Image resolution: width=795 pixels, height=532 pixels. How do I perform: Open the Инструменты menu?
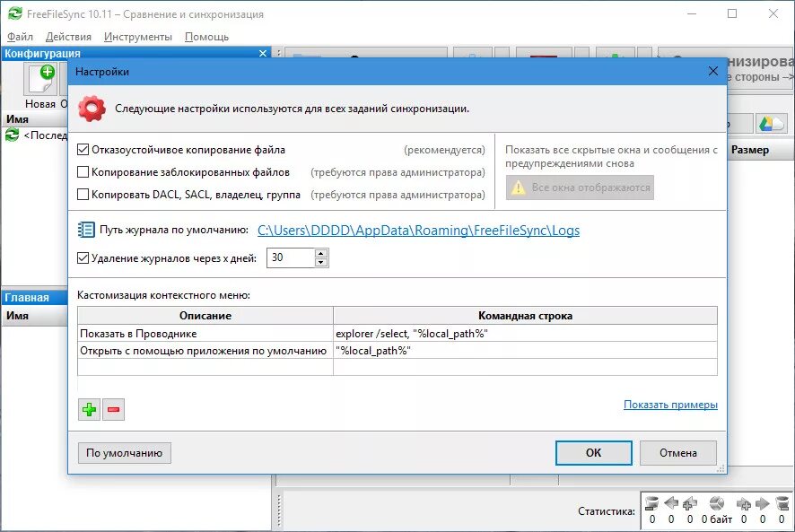[x=138, y=37]
